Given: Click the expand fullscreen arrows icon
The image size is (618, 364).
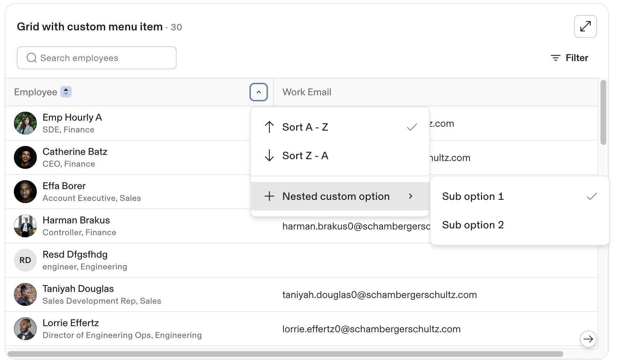Looking at the screenshot, I should click(585, 26).
